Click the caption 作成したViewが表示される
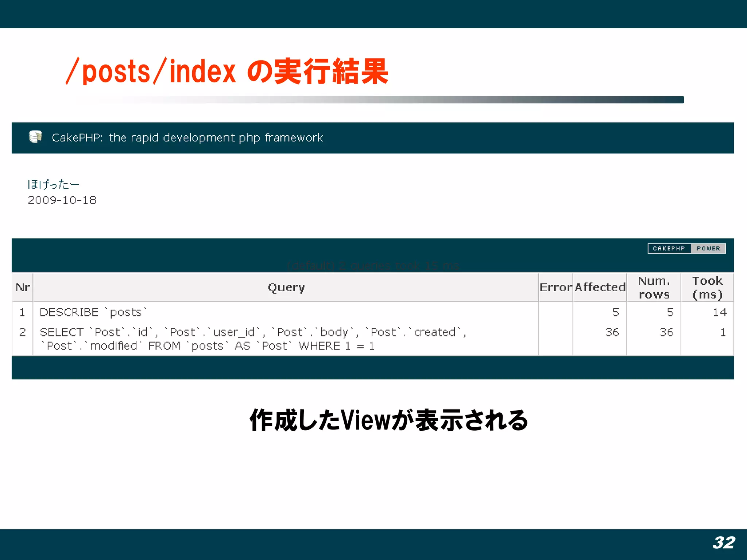Image resolution: width=747 pixels, height=560 pixels. click(x=389, y=420)
